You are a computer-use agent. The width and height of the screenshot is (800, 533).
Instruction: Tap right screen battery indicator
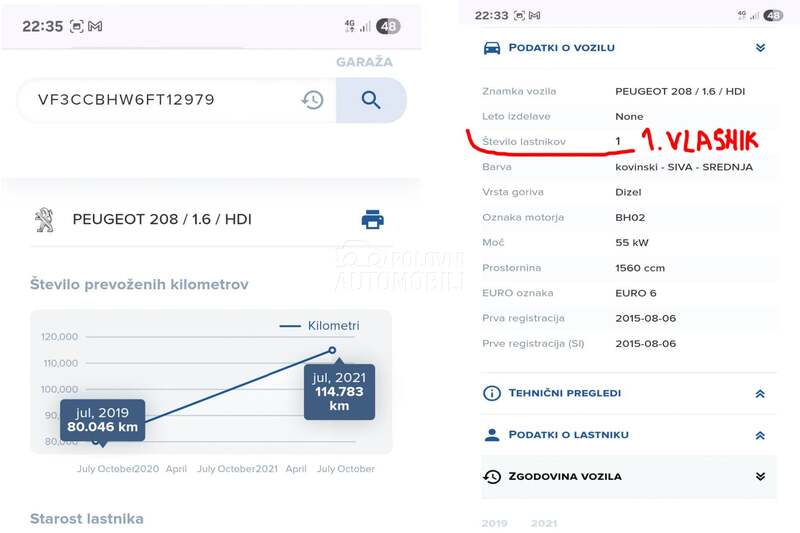pos(773,16)
